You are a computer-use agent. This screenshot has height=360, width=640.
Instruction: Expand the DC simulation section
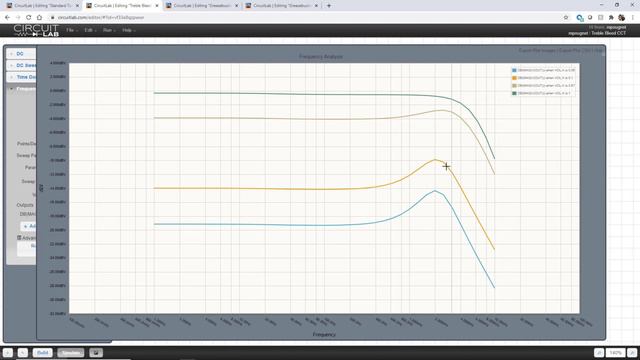[x=21, y=54]
